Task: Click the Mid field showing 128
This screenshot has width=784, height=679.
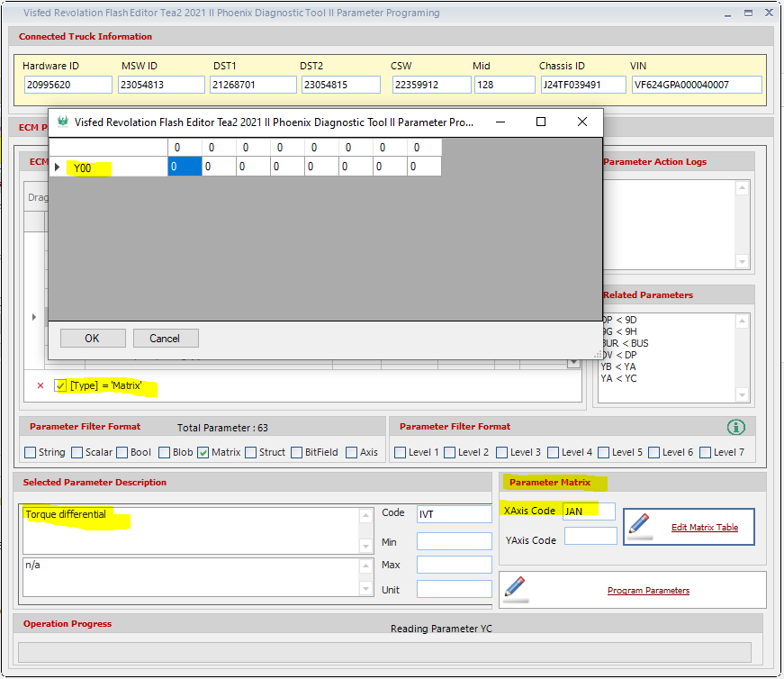Action: pos(504,85)
